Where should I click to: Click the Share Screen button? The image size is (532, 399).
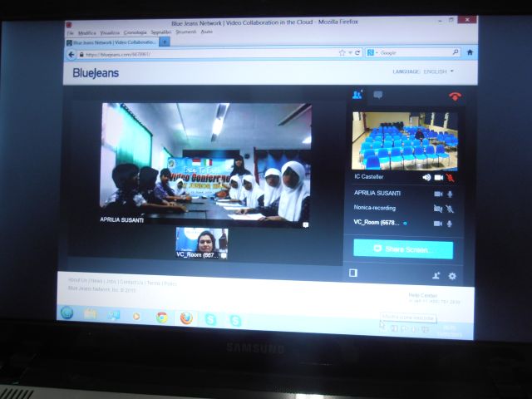[403, 249]
